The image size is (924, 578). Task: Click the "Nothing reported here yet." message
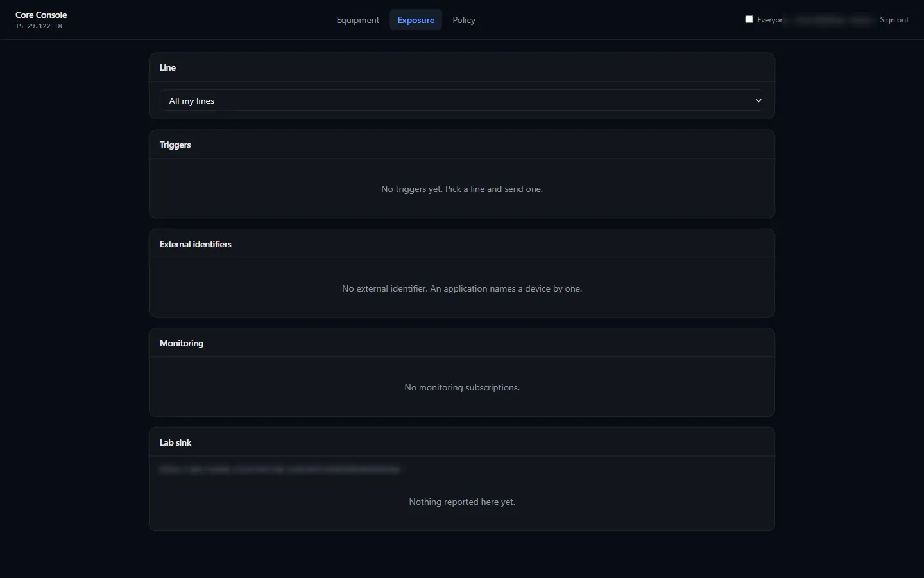(462, 502)
